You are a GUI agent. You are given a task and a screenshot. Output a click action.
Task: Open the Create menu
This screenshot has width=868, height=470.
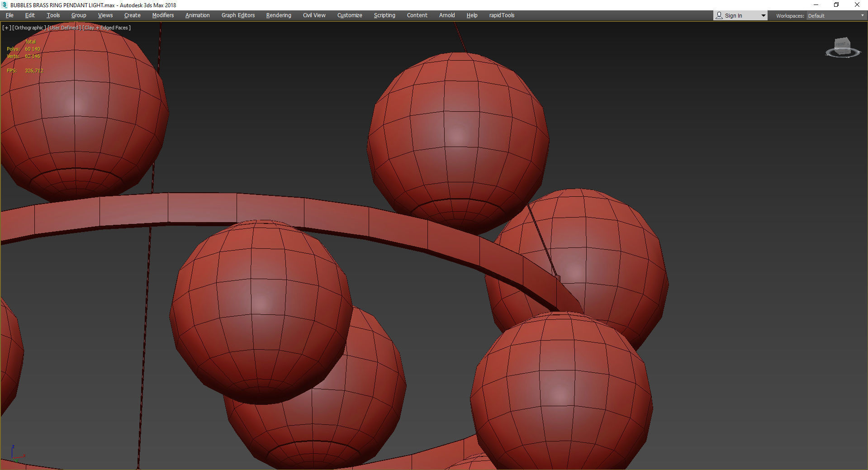[133, 15]
